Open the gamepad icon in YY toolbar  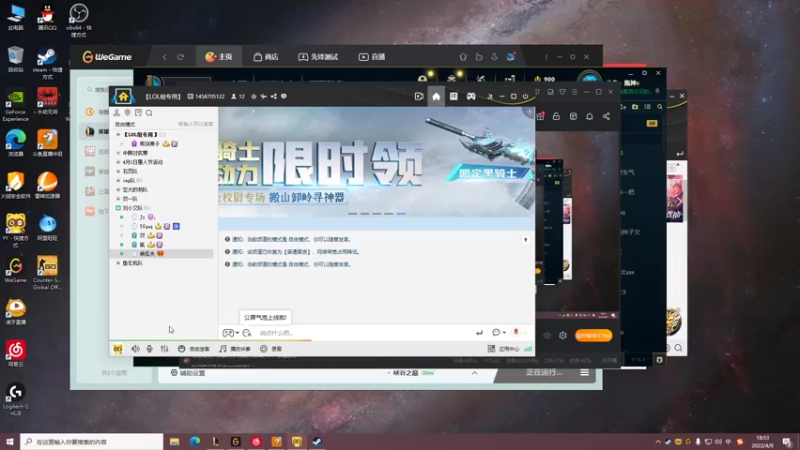point(471,96)
